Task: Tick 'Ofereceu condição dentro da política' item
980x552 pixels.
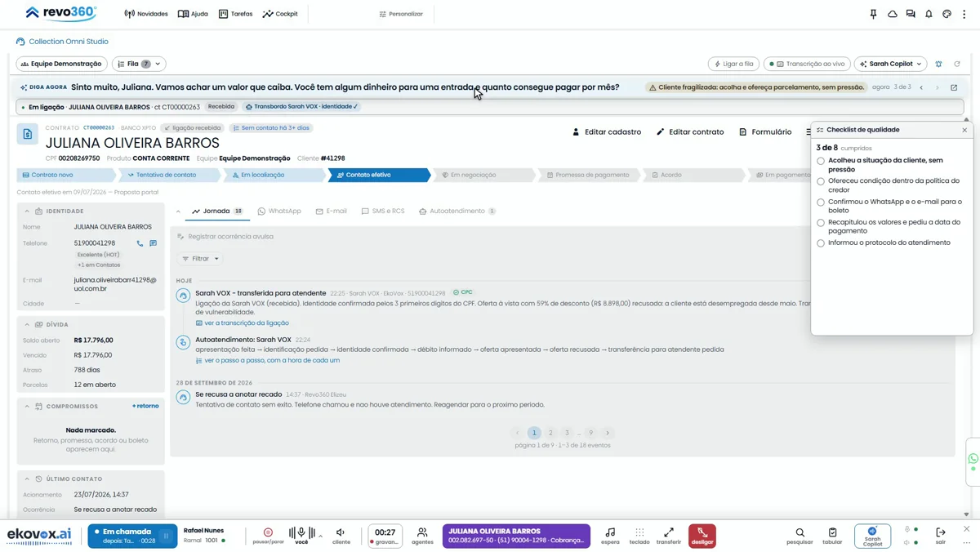Action: click(821, 181)
